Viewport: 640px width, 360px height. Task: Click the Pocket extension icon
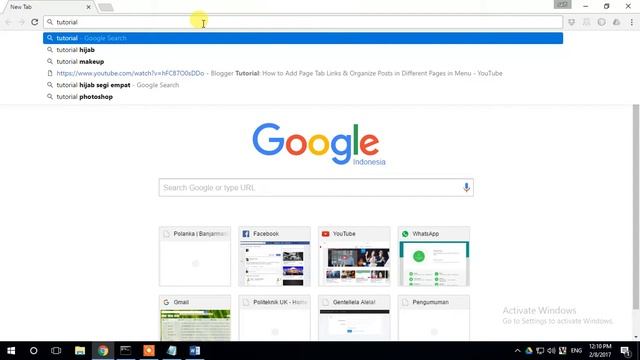click(x=571, y=22)
